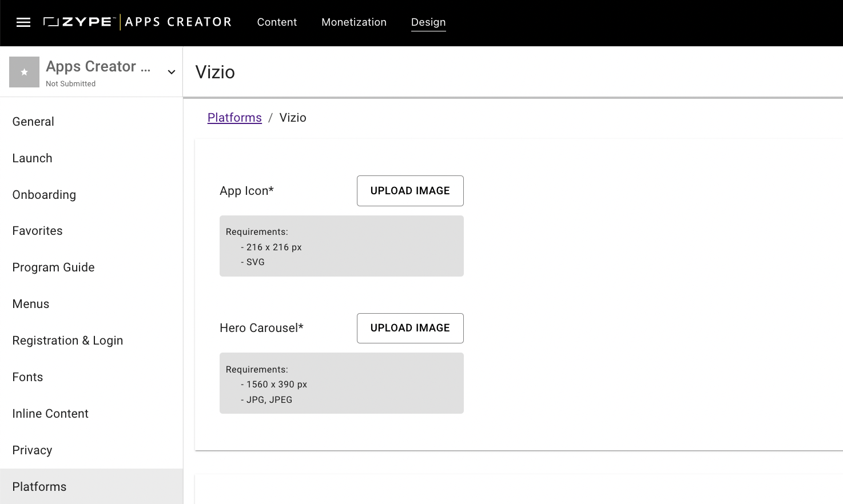This screenshot has width=843, height=504.
Task: Open the hamburger navigation menu
Action: (x=23, y=22)
